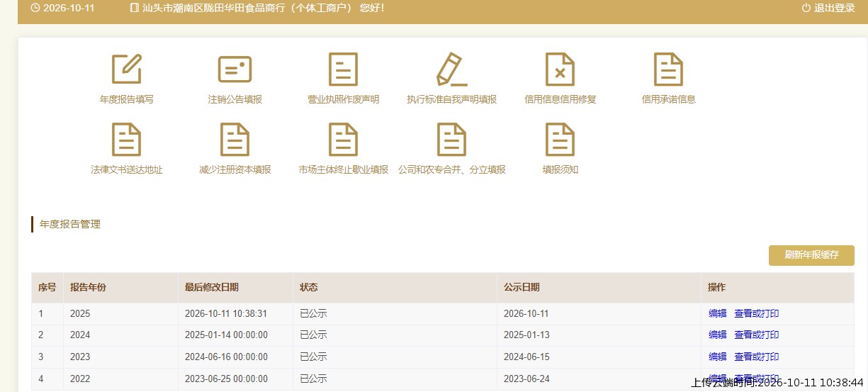Click the 最后修改日期 column header
Viewport: 868px width, 392px height.
(212, 287)
